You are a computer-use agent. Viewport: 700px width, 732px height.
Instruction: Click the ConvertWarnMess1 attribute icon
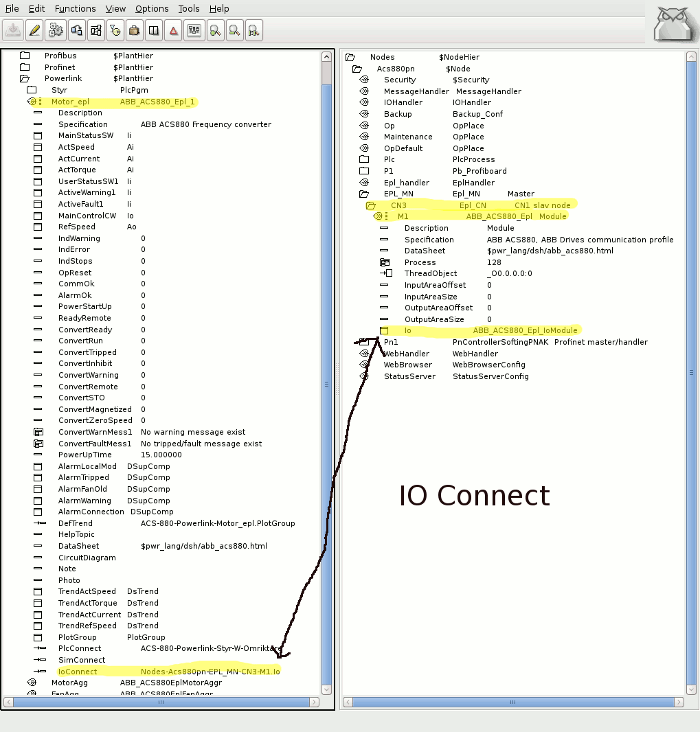[38, 432]
